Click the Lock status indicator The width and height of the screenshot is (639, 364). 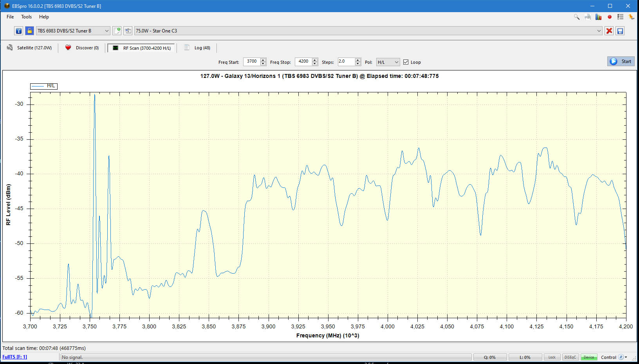click(552, 357)
